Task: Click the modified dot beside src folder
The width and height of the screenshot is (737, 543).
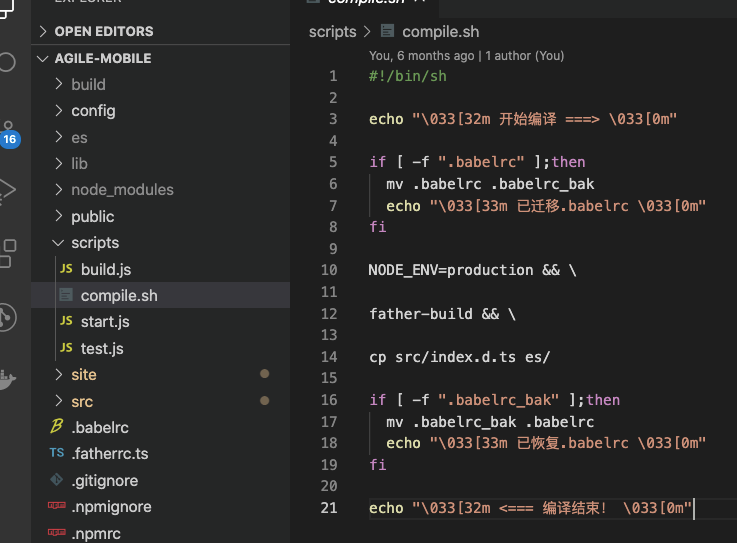Action: click(265, 401)
